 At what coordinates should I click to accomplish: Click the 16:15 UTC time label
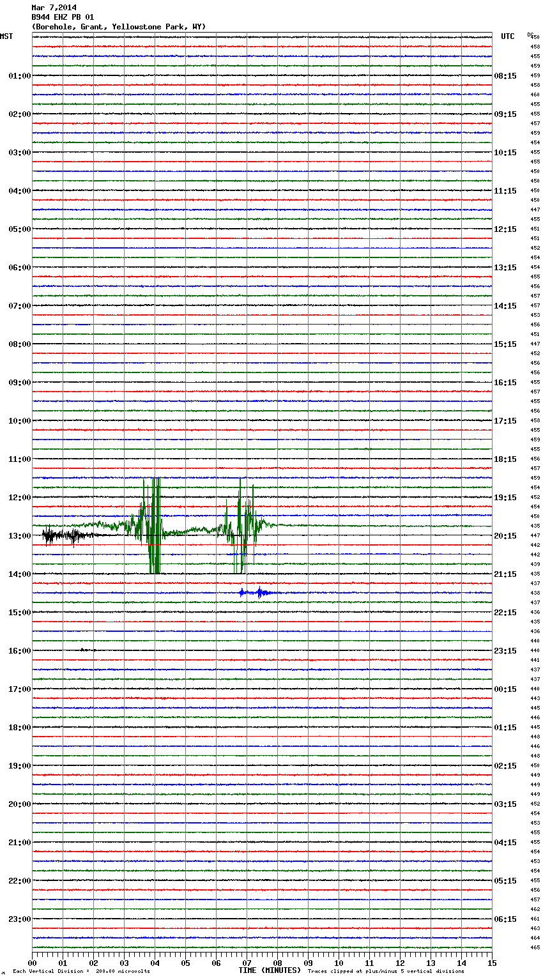pos(505,383)
